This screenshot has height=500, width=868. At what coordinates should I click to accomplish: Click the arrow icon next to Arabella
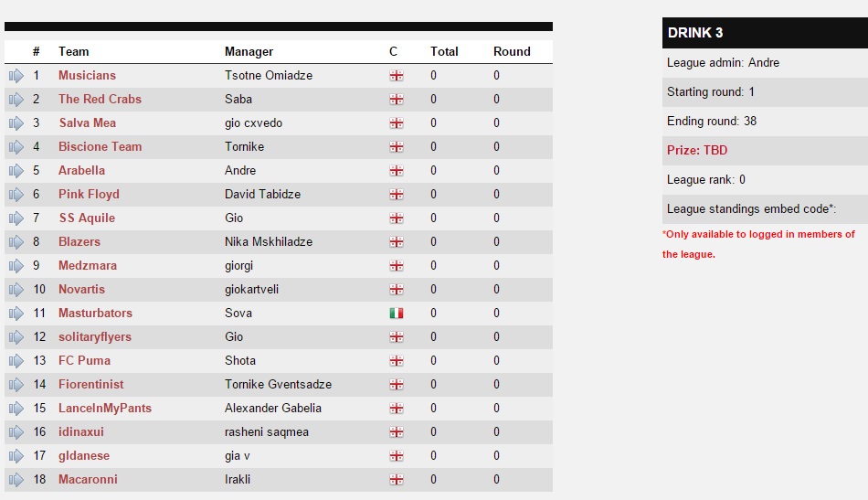coord(16,171)
